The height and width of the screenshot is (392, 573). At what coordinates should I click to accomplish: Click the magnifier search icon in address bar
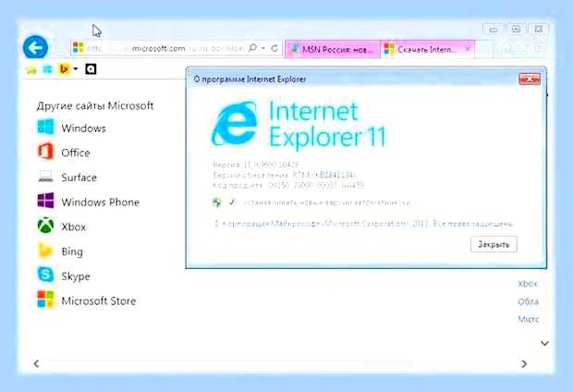(252, 48)
